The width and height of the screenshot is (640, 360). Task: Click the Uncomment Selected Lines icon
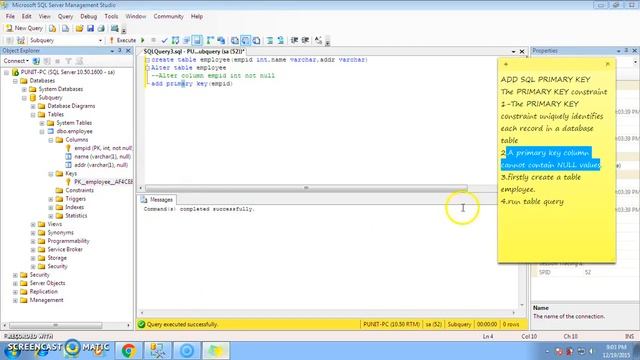coord(280,40)
